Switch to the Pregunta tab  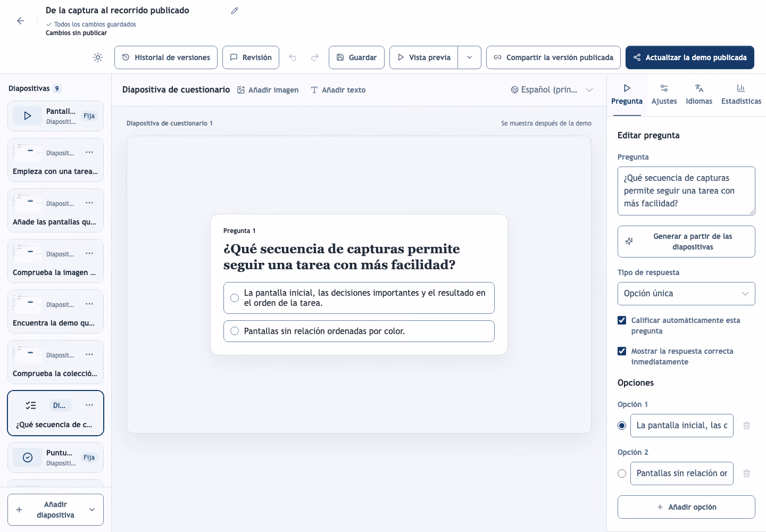pos(627,95)
